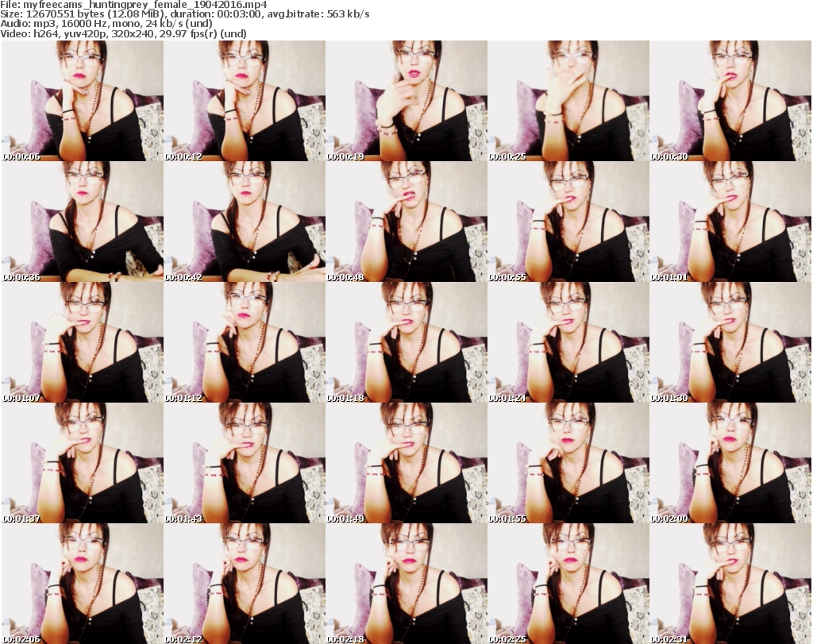Image resolution: width=813 pixels, height=644 pixels.
Task: Select the frame timestamped 00:01:43
Action: pyautogui.click(x=245, y=463)
